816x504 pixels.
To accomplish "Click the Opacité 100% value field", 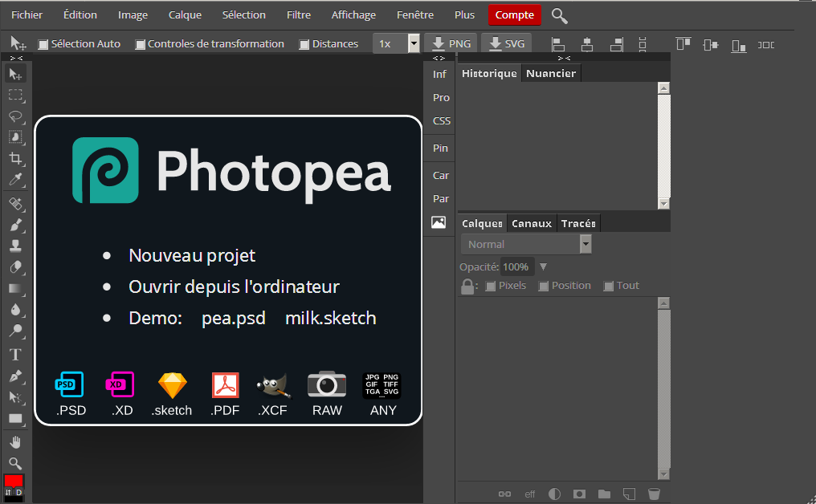I will click(516, 266).
